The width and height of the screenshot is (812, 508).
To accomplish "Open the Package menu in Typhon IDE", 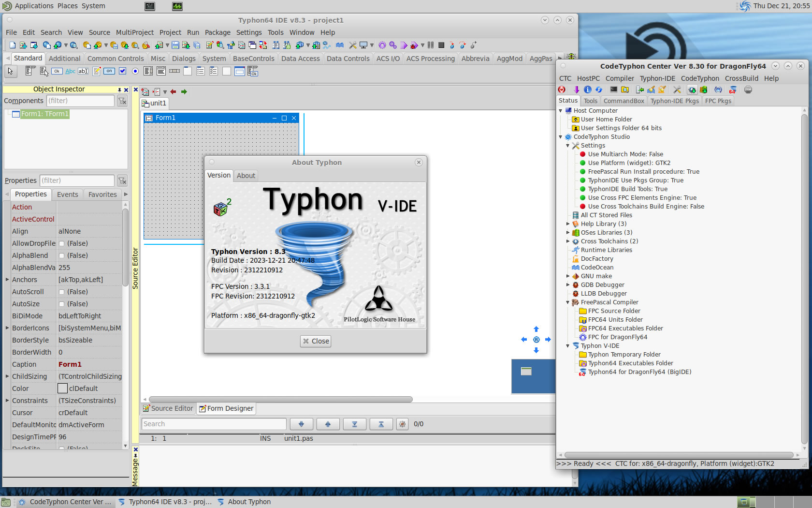I will tap(217, 32).
